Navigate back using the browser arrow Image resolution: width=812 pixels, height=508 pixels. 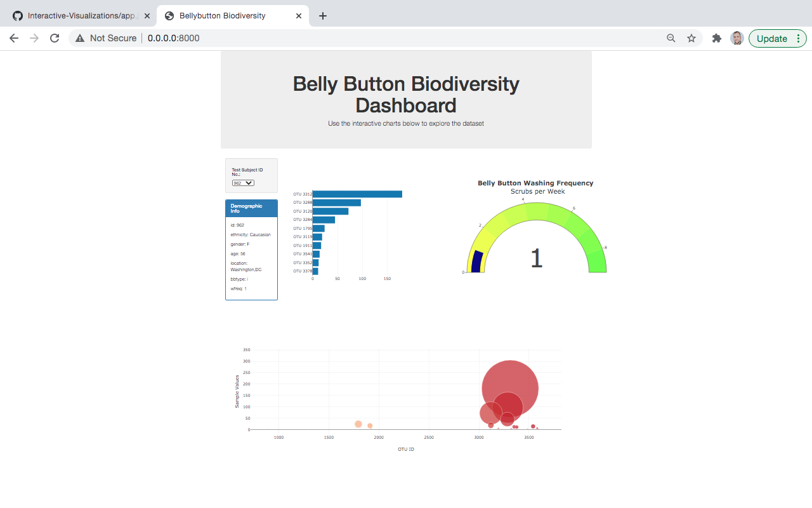click(14, 38)
